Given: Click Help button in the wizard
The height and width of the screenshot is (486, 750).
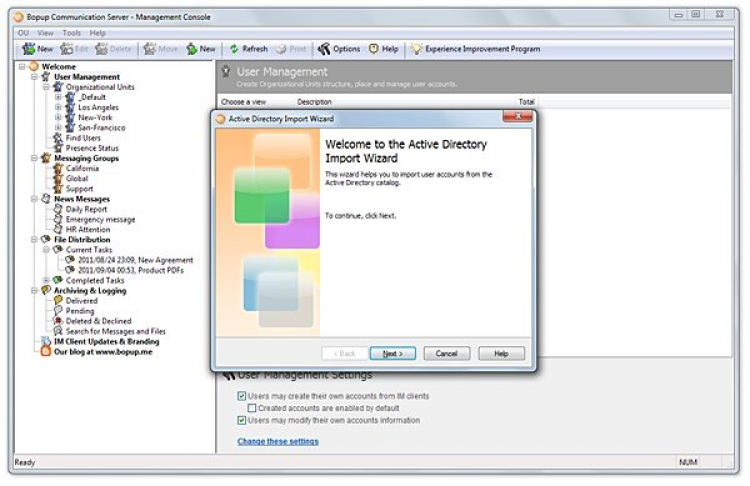Looking at the screenshot, I should point(501,353).
